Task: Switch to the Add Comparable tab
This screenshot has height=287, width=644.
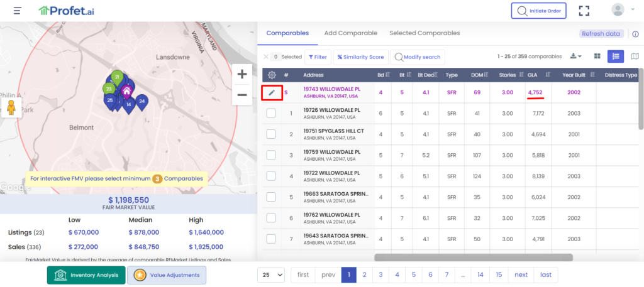Action: (351, 33)
